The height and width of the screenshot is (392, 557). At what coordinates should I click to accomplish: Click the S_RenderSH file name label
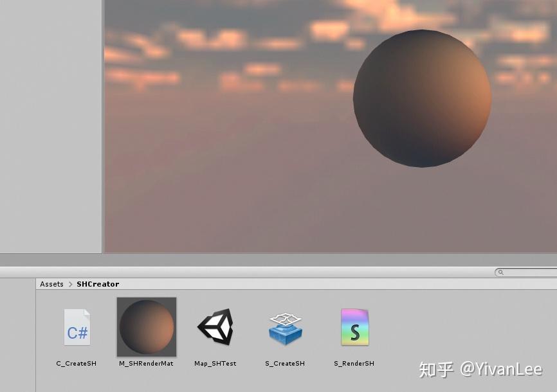click(354, 363)
